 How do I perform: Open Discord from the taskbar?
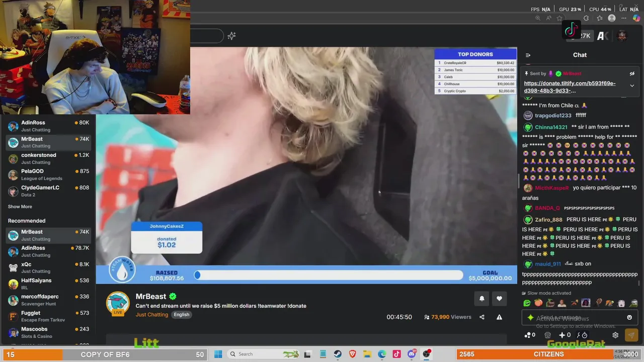(412, 354)
